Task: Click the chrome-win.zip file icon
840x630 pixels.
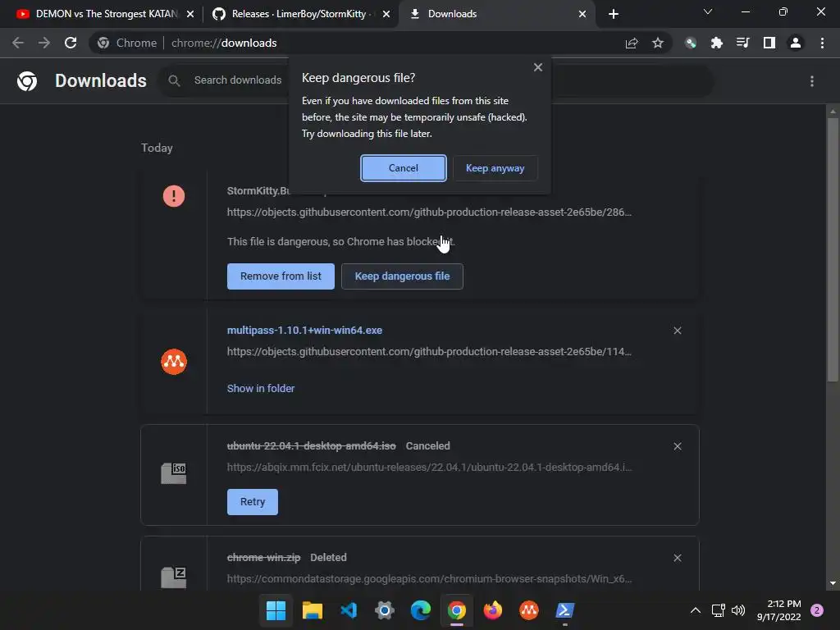Action: pyautogui.click(x=174, y=577)
